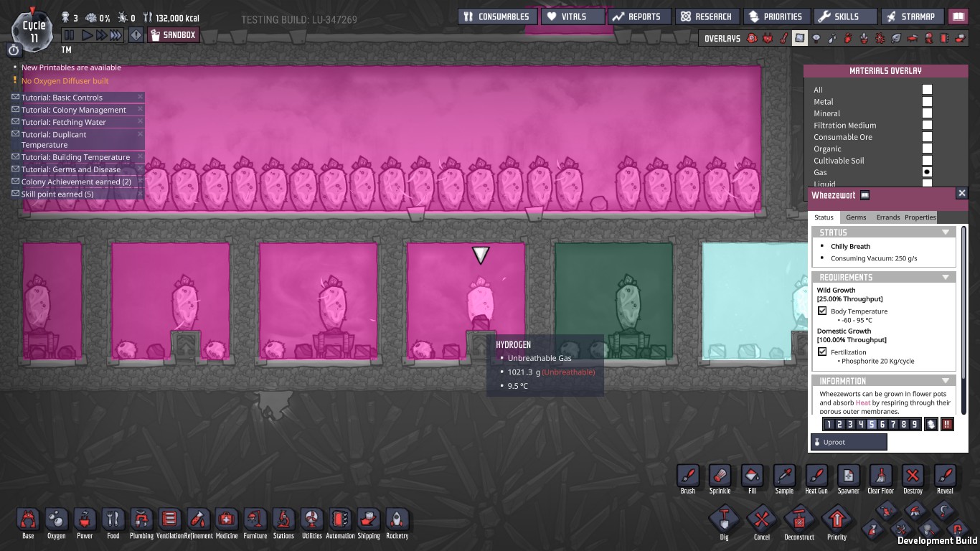The image size is (980, 551).
Task: Collapse the Information section
Action: click(946, 381)
